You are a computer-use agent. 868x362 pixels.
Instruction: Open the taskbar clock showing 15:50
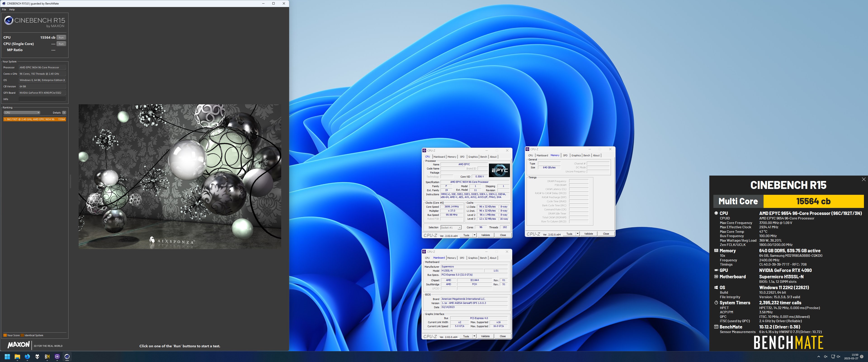tap(851, 357)
